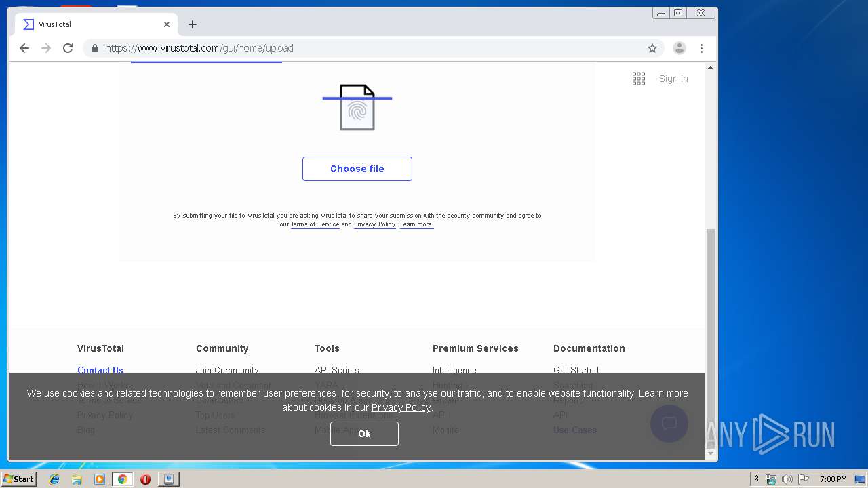Viewport: 868px width, 488px height.
Task: Click the address bar URL field
Action: [373, 48]
